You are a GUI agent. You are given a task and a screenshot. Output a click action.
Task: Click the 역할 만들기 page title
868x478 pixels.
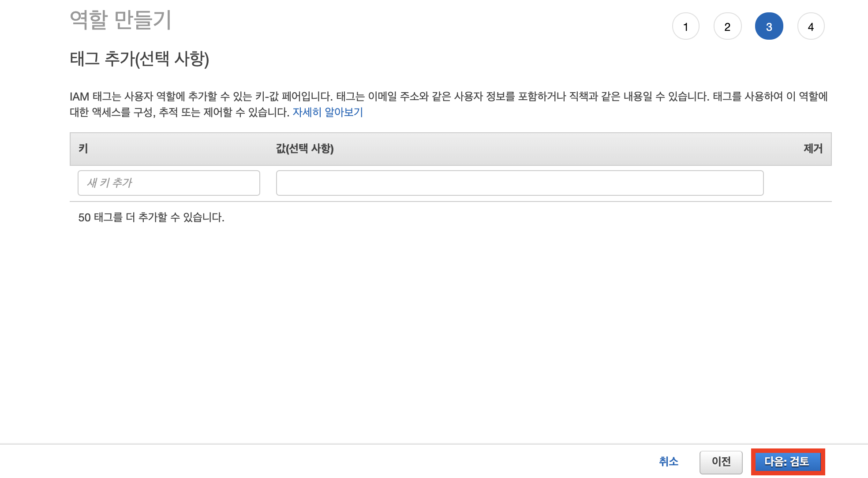120,20
